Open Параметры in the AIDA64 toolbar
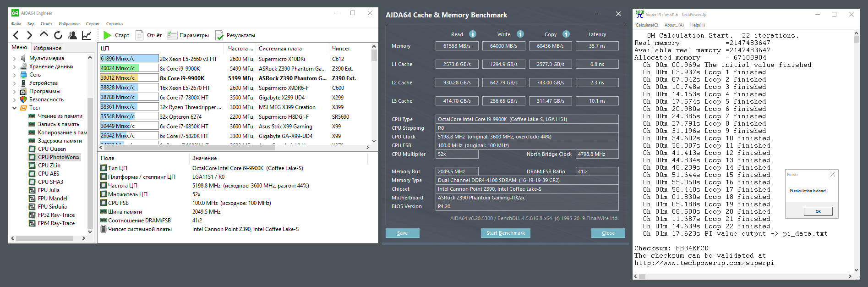Image resolution: width=868 pixels, height=287 pixels. coord(188,35)
